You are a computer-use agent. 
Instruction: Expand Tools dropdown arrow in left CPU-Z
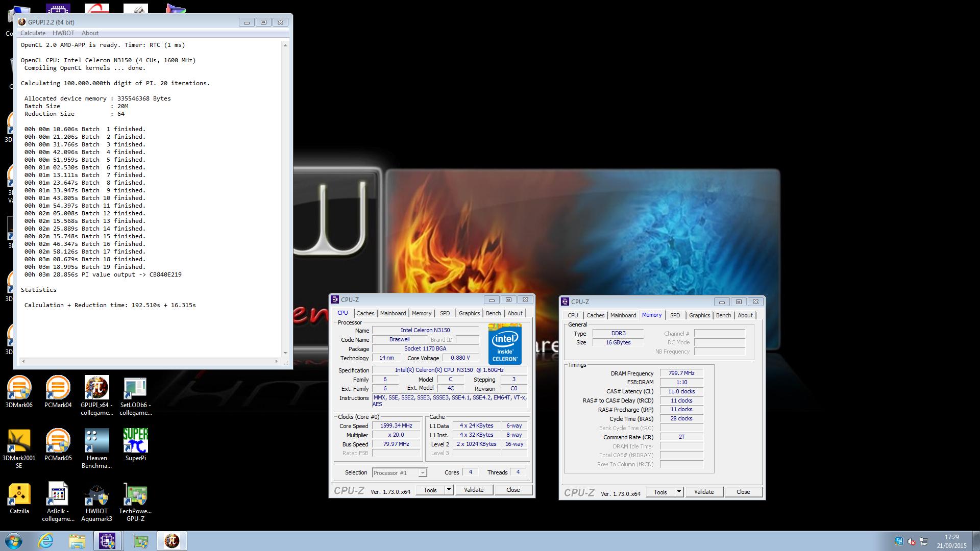pyautogui.click(x=449, y=490)
